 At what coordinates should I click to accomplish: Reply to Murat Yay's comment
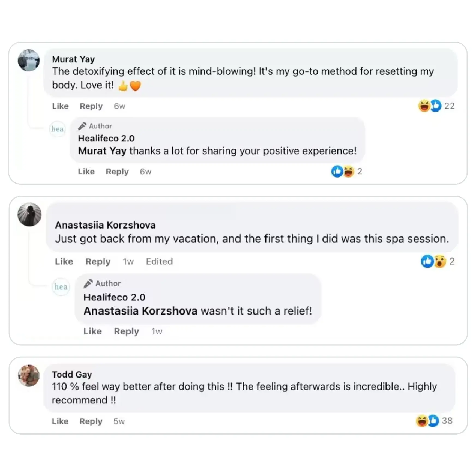pos(91,106)
